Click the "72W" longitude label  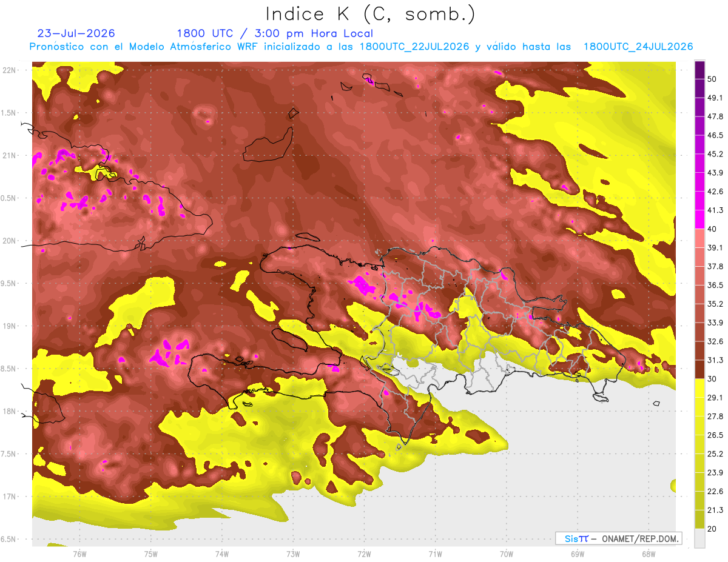(x=365, y=554)
